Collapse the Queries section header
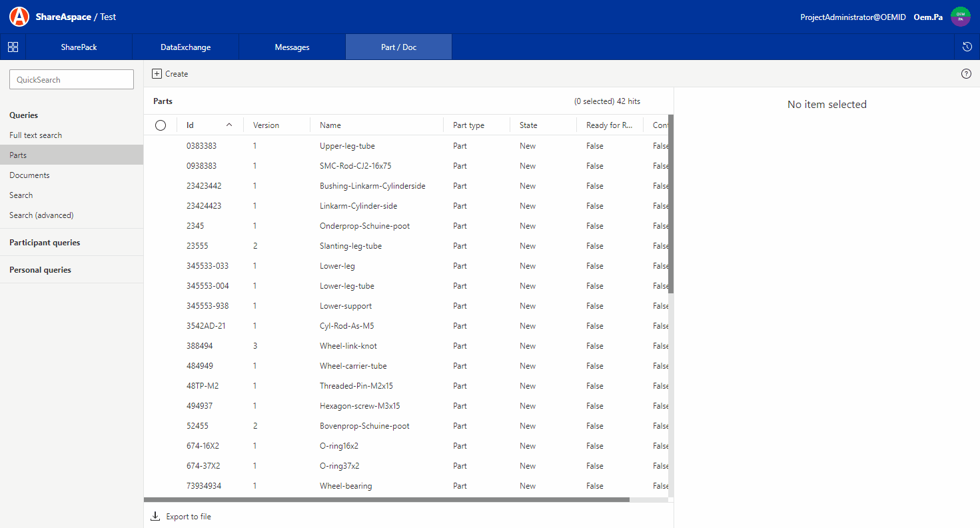The image size is (980, 528). pos(24,115)
